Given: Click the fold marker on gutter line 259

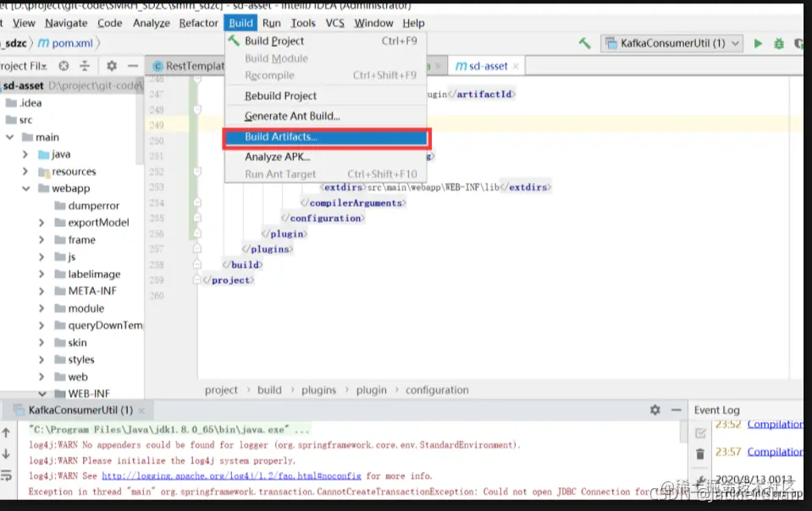Looking at the screenshot, I should (196, 280).
